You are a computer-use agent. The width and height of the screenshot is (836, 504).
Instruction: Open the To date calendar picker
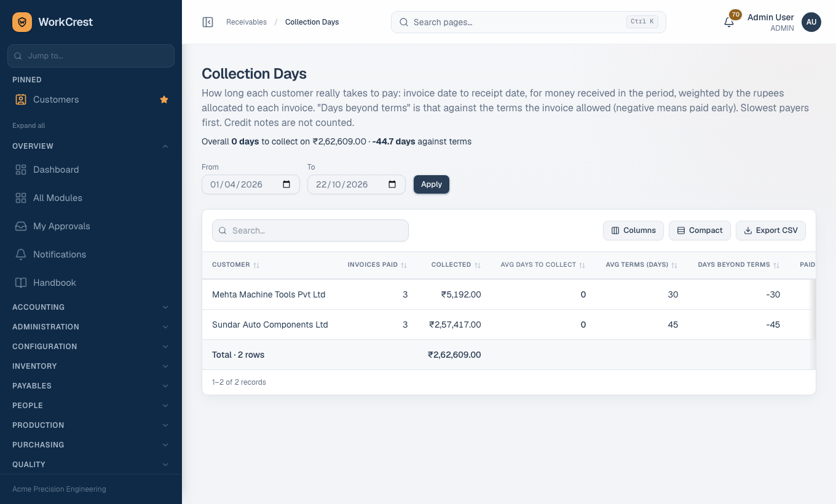392,184
